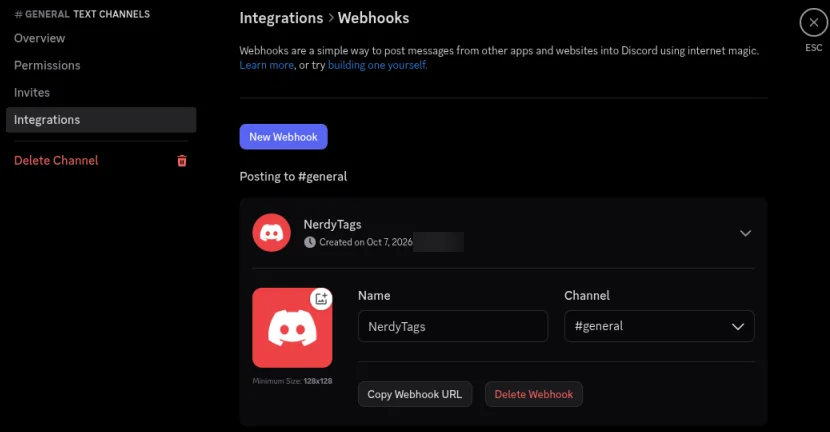This screenshot has width=830, height=432.
Task: Open the #general Channel dropdown
Action: tap(659, 326)
